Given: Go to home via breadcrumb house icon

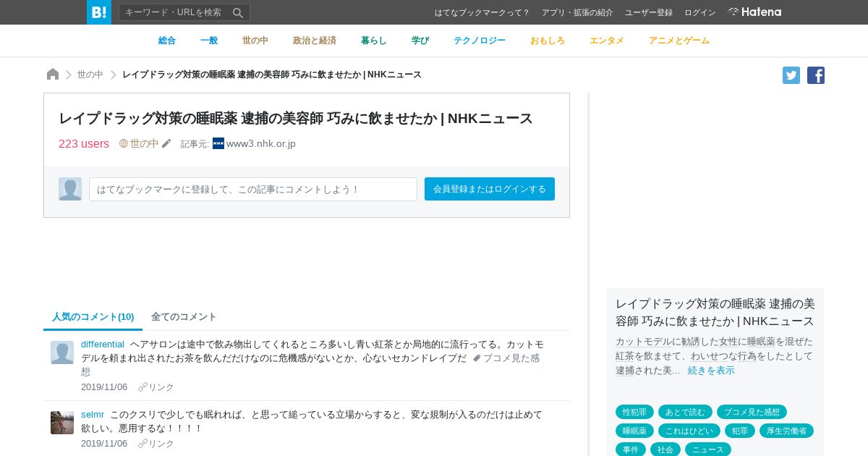Looking at the screenshot, I should (x=53, y=75).
